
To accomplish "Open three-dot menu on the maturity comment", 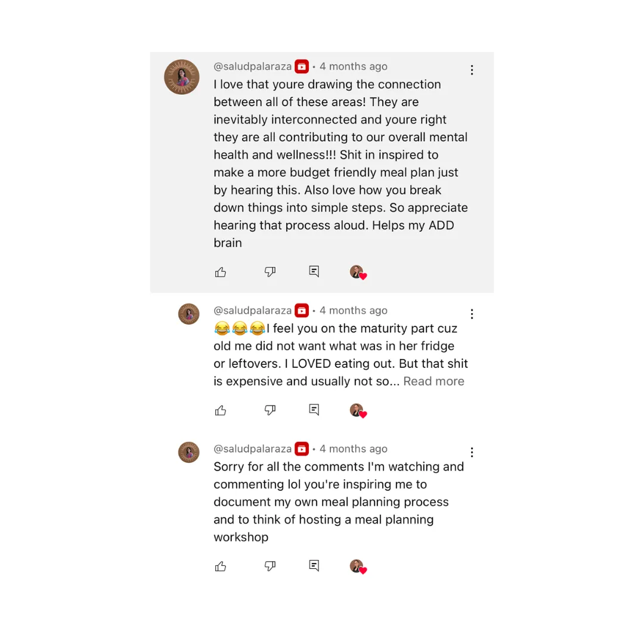I will pyautogui.click(x=472, y=314).
